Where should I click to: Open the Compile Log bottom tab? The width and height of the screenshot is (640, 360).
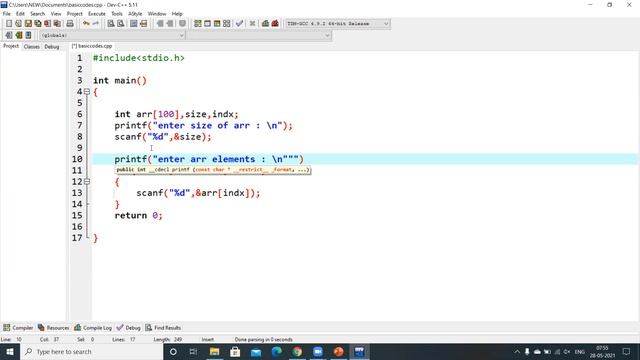tap(93, 327)
